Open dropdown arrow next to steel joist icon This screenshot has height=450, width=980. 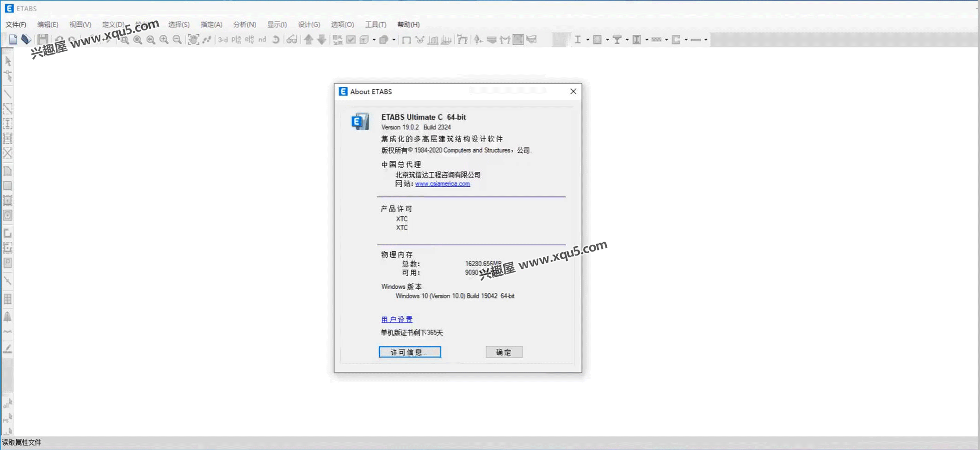(666, 40)
